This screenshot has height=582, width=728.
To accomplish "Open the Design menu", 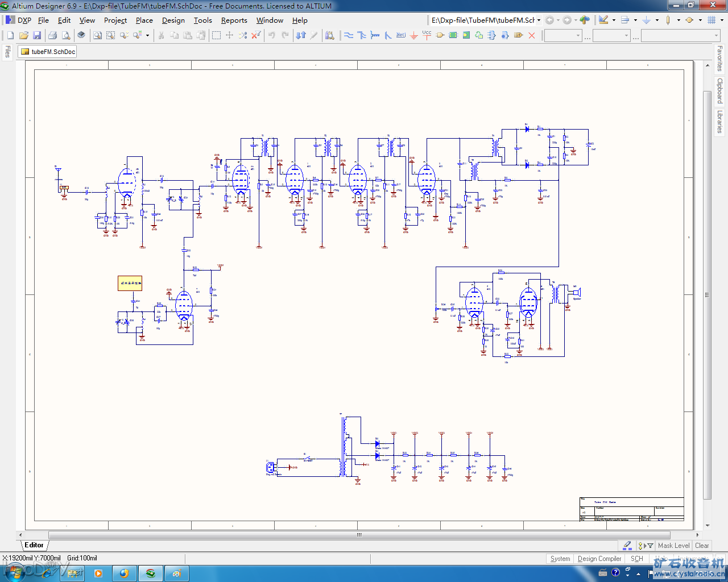I will click(x=173, y=20).
